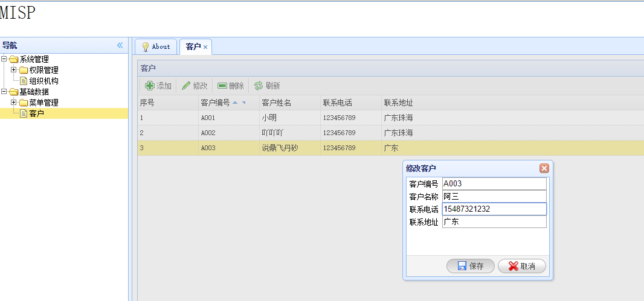644x301 pixels.
Task: Click the 序号 column header
Action: pos(168,103)
